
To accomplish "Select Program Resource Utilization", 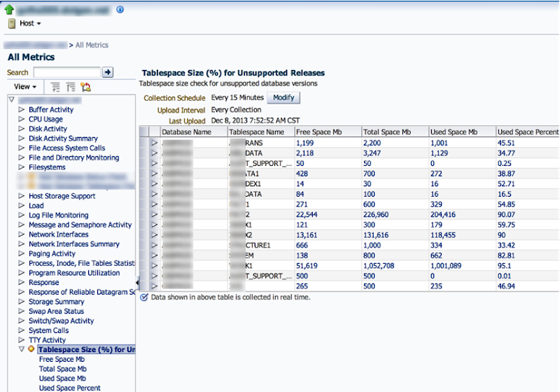I will 74,273.
